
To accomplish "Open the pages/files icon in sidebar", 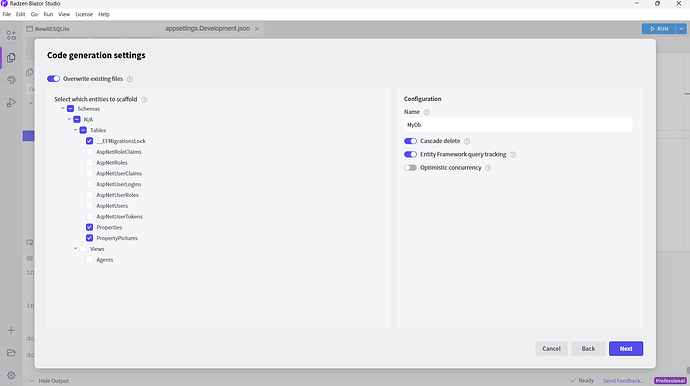I will pyautogui.click(x=11, y=58).
